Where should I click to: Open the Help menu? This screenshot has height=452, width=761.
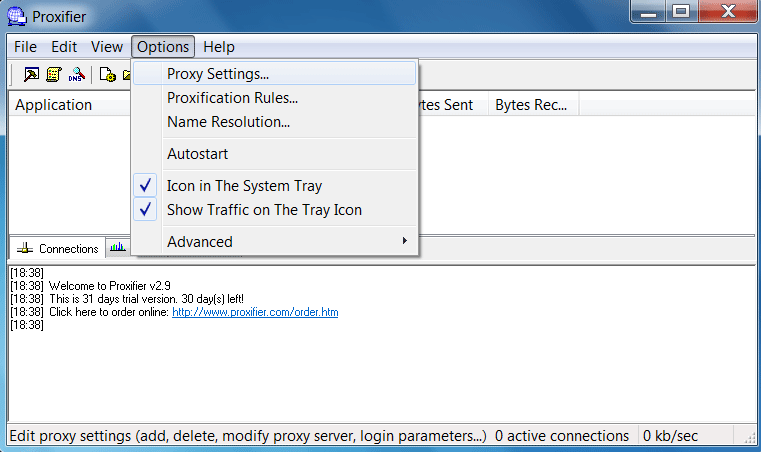point(219,47)
